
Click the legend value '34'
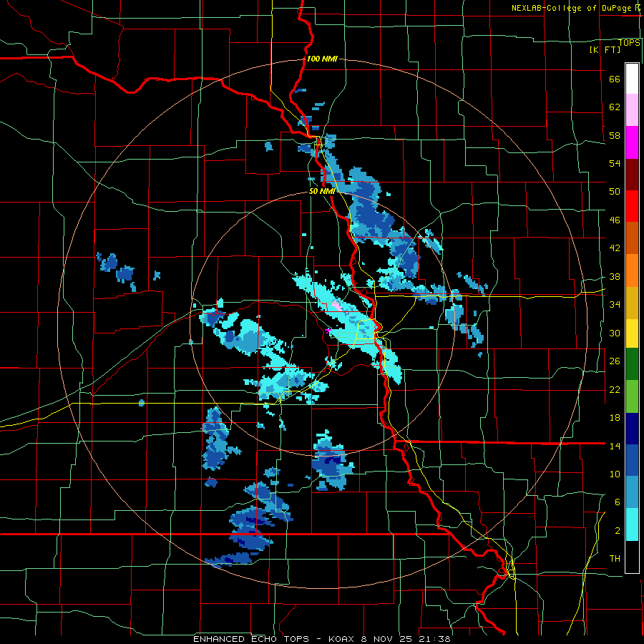click(x=615, y=305)
